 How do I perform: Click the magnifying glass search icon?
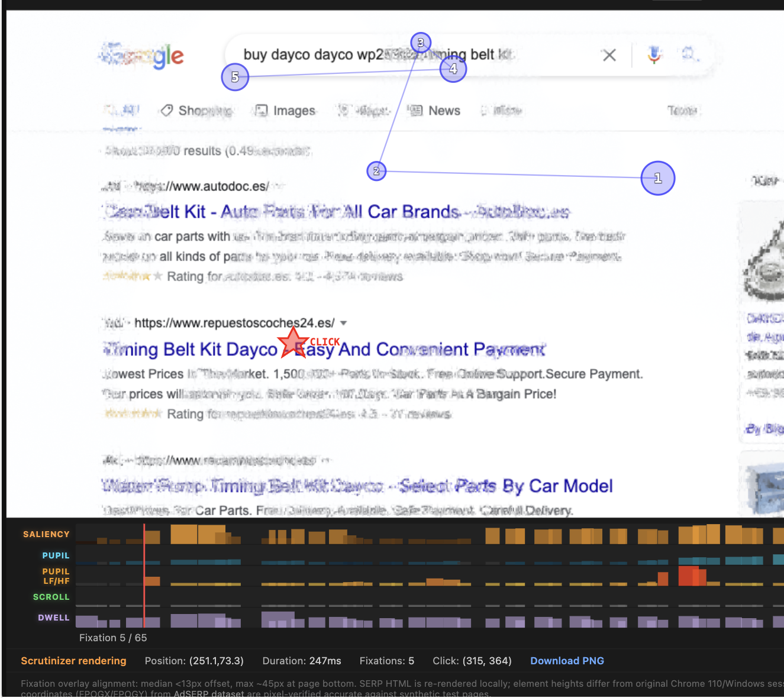pos(689,54)
